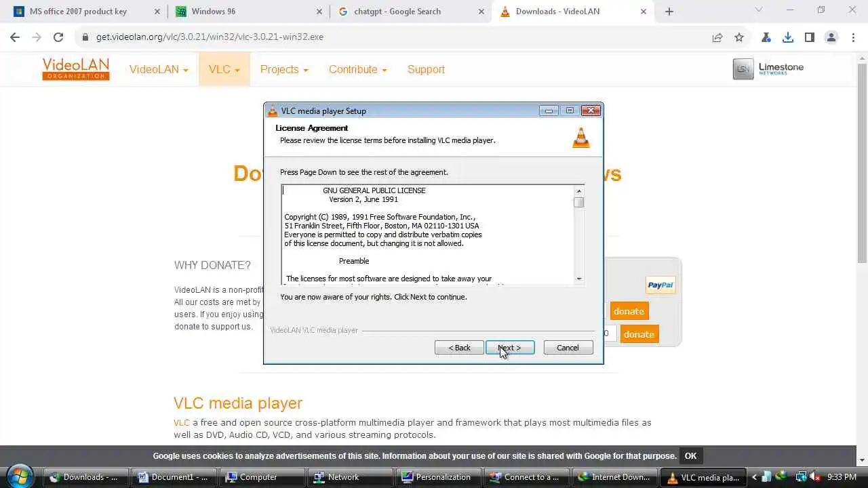
Task: Click the license scrollbar thumb
Action: pos(579,202)
